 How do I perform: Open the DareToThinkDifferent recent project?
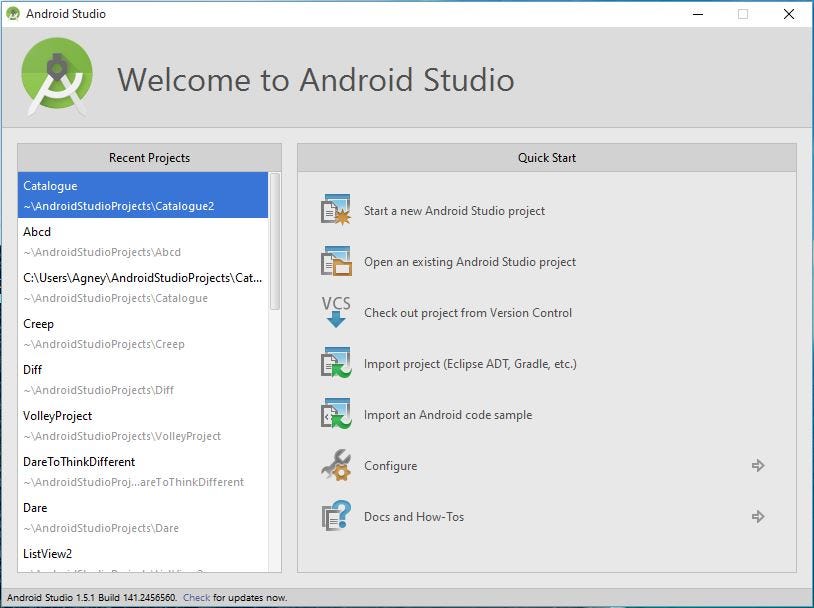(x=142, y=471)
